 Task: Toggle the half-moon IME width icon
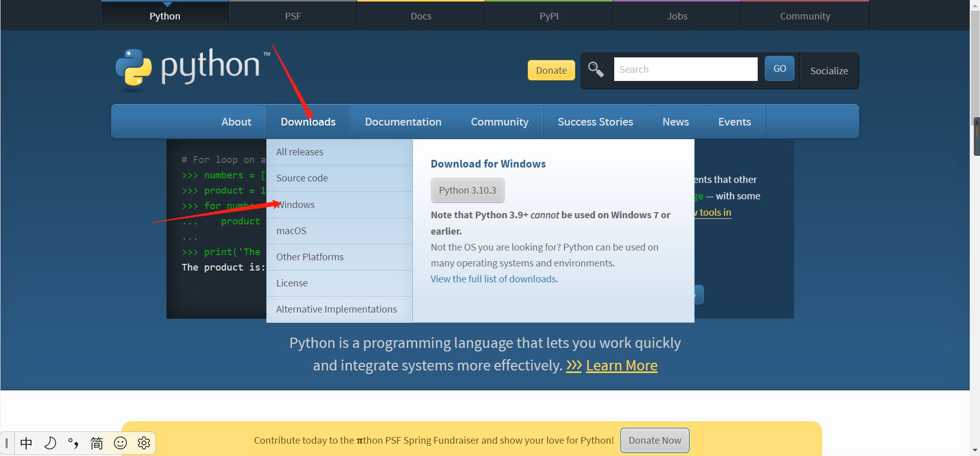click(50, 443)
